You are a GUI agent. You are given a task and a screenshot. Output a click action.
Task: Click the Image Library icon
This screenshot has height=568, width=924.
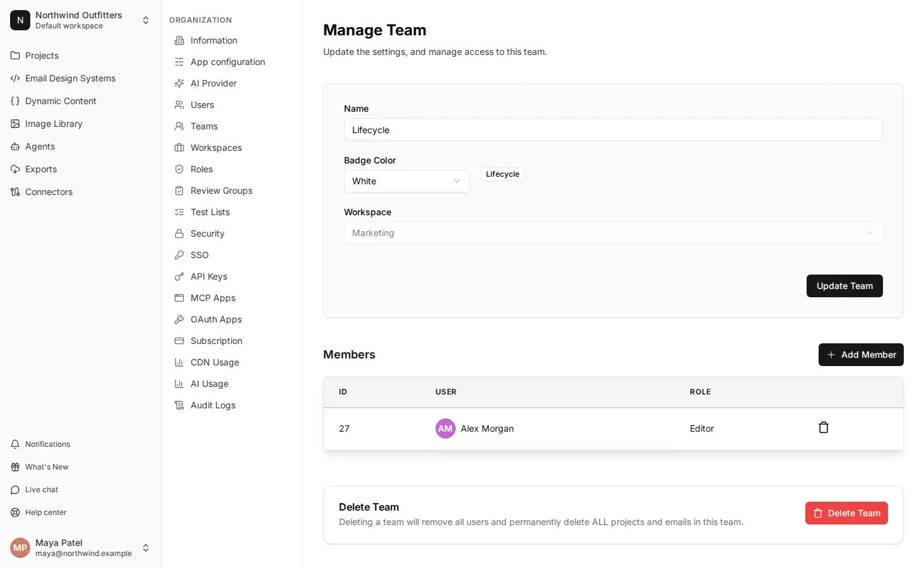(15, 124)
